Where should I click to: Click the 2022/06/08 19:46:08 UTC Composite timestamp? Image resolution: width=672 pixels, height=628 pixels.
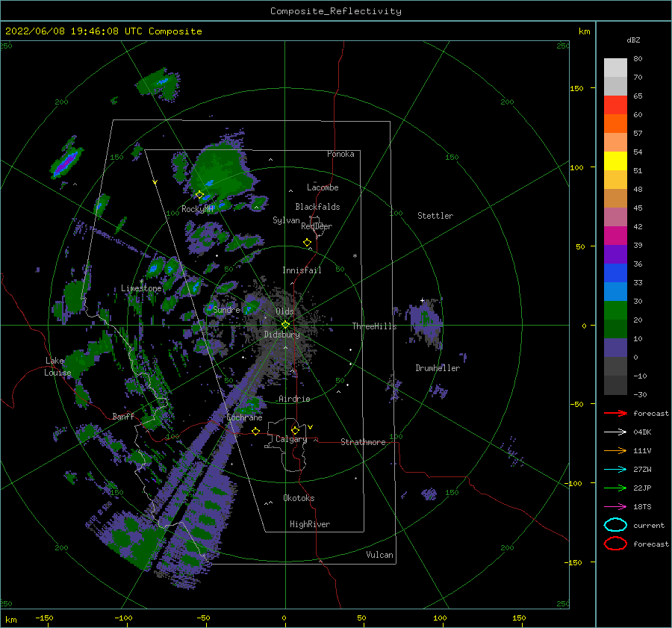pyautogui.click(x=103, y=31)
